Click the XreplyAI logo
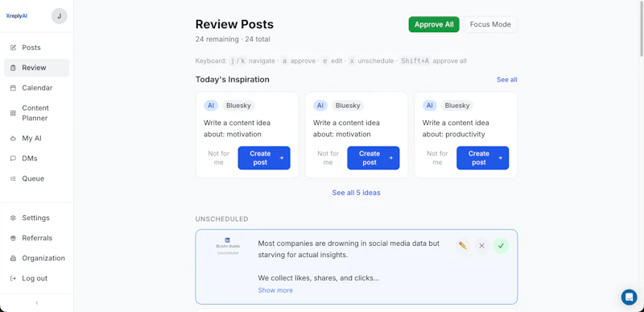The width and height of the screenshot is (644, 312). [x=16, y=16]
